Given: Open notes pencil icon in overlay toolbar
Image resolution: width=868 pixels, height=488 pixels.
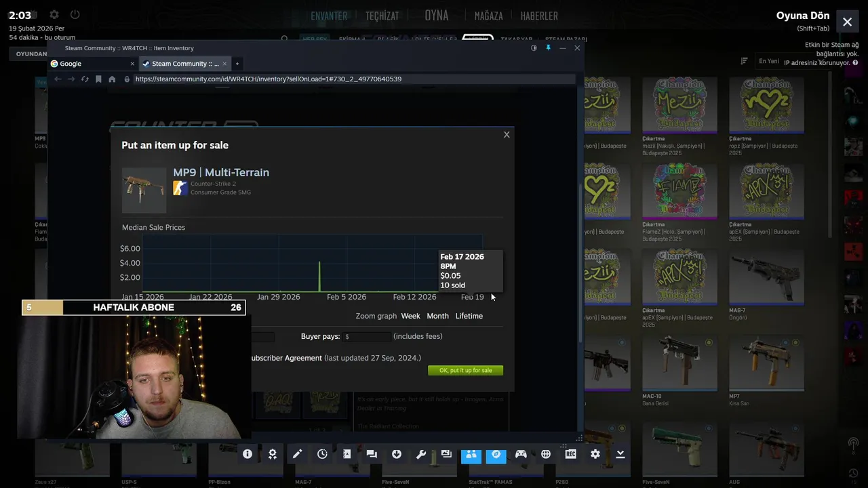Looking at the screenshot, I should 297,454.
